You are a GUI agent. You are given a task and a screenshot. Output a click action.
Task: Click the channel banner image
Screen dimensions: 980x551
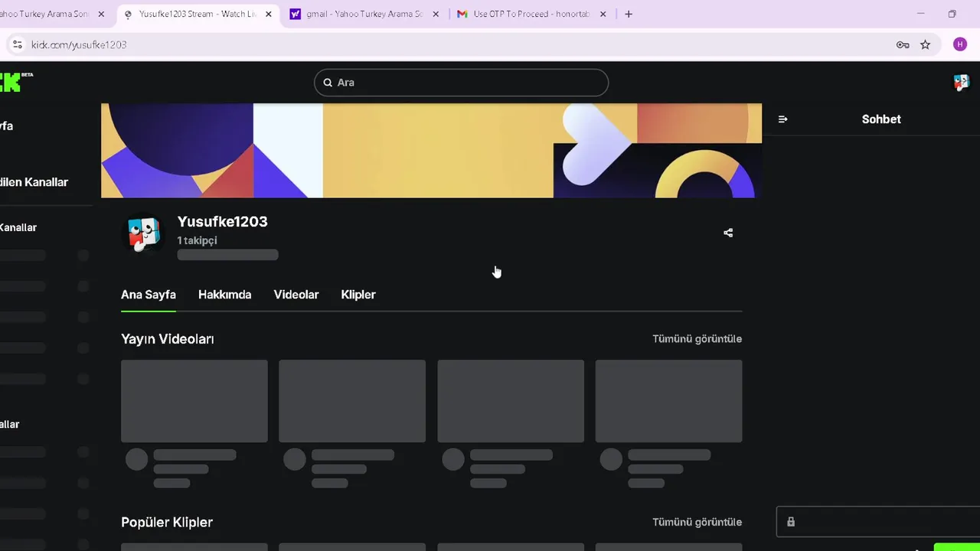[x=431, y=151]
